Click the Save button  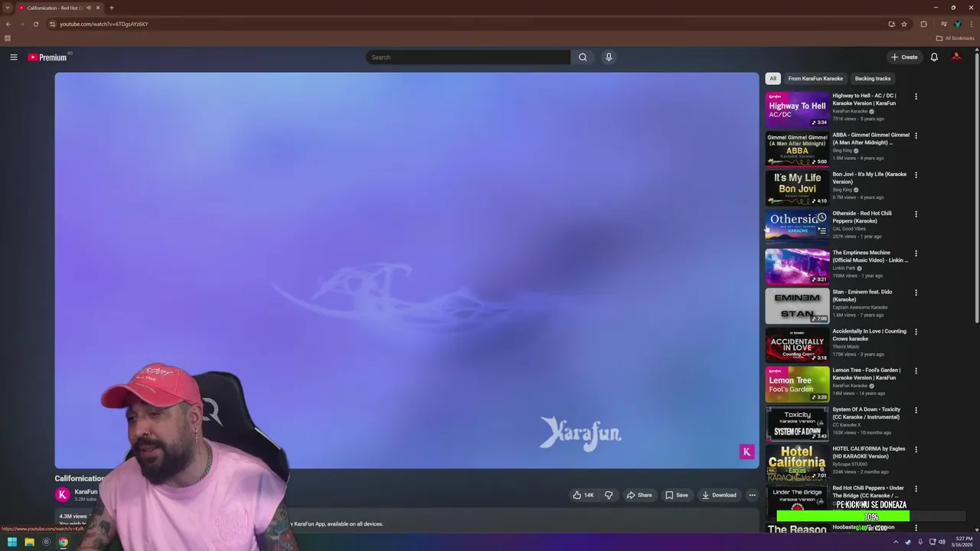tap(677, 495)
